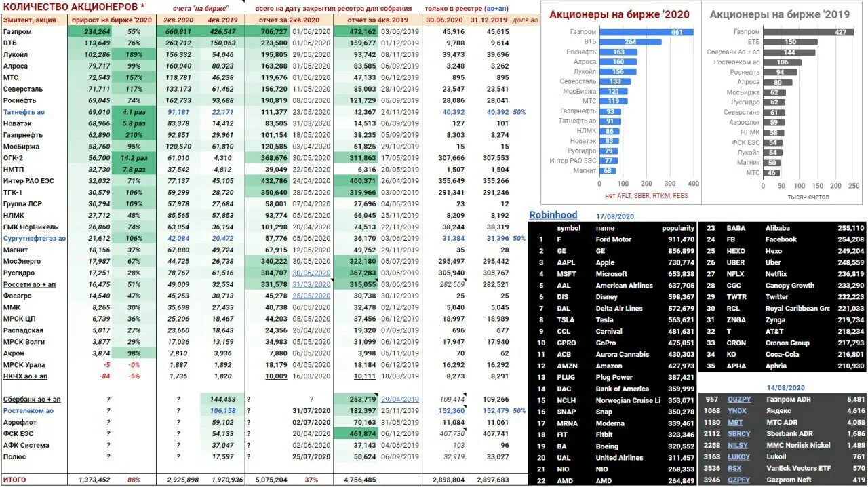Select total growth value 1,373,452

pos(94,480)
